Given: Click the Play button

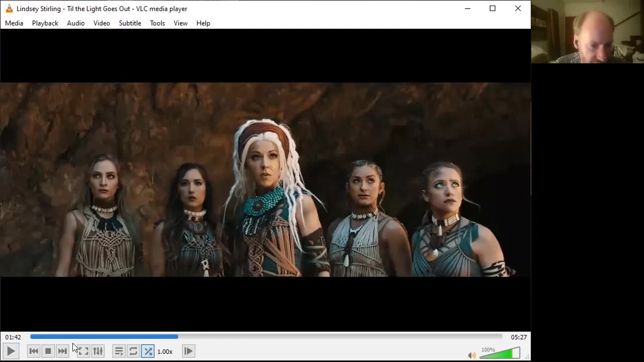Looking at the screenshot, I should click(11, 351).
